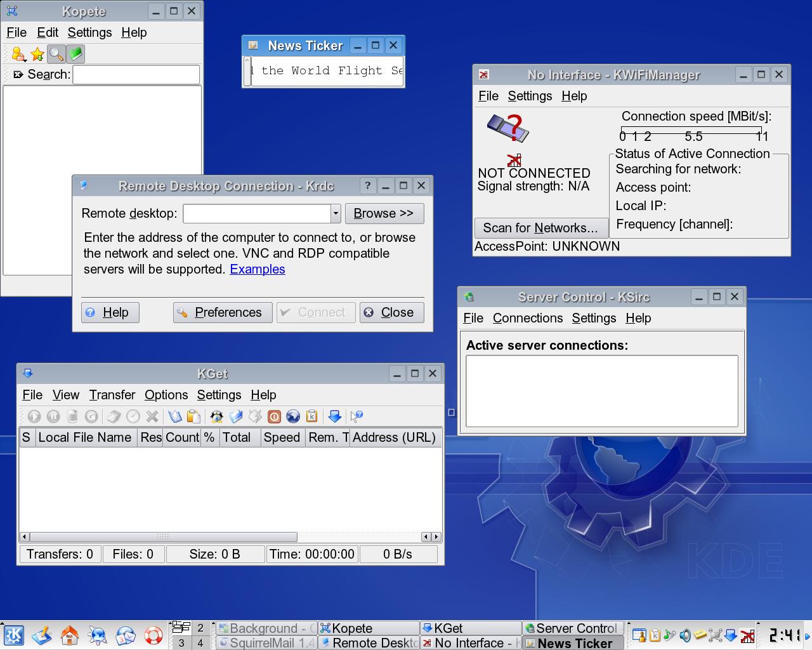Click the KGet queue (stacked pages) icon
This screenshot has height=650, width=812.
(x=114, y=416)
